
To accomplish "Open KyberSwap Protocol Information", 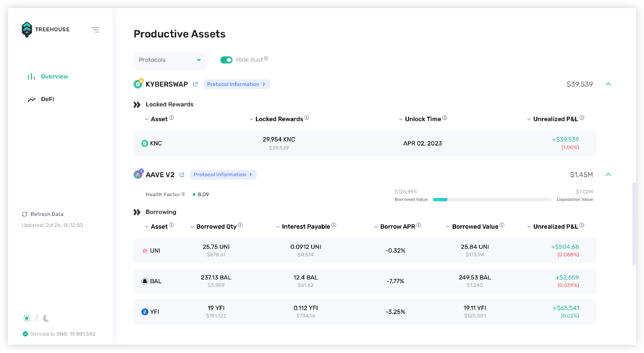I will tap(237, 84).
